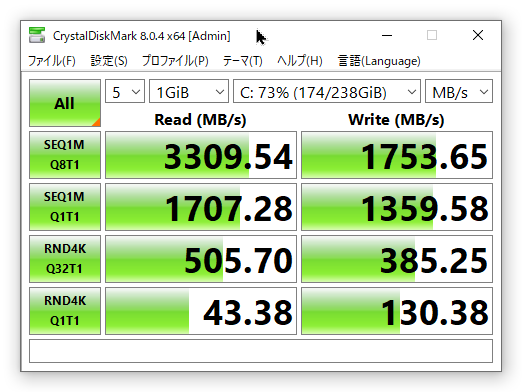Run all benchmarks with All button

click(65, 103)
